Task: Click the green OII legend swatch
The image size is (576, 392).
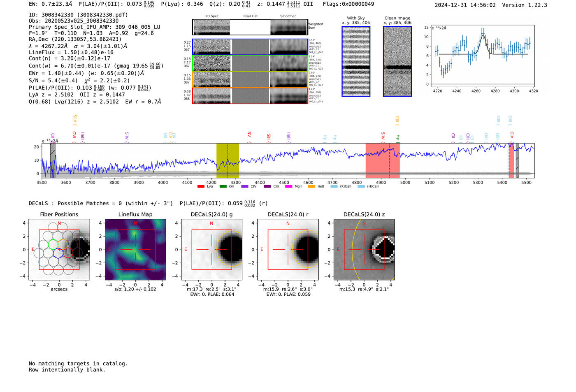Action: (x=223, y=187)
